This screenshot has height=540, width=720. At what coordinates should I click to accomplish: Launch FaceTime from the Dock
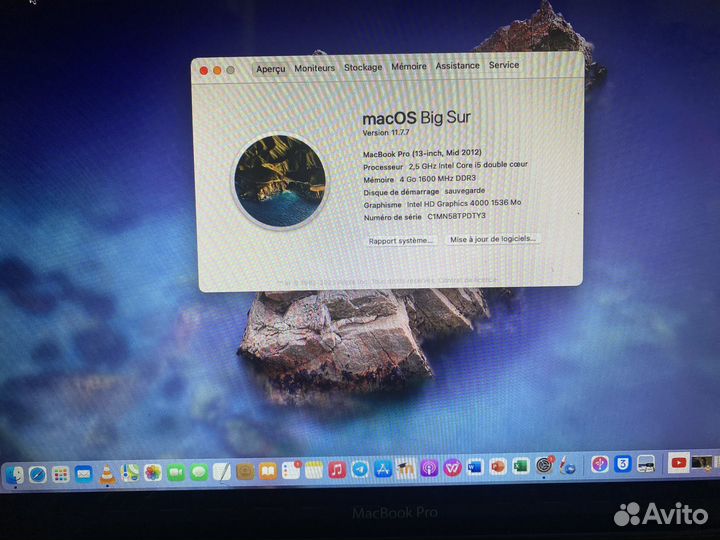pyautogui.click(x=176, y=472)
